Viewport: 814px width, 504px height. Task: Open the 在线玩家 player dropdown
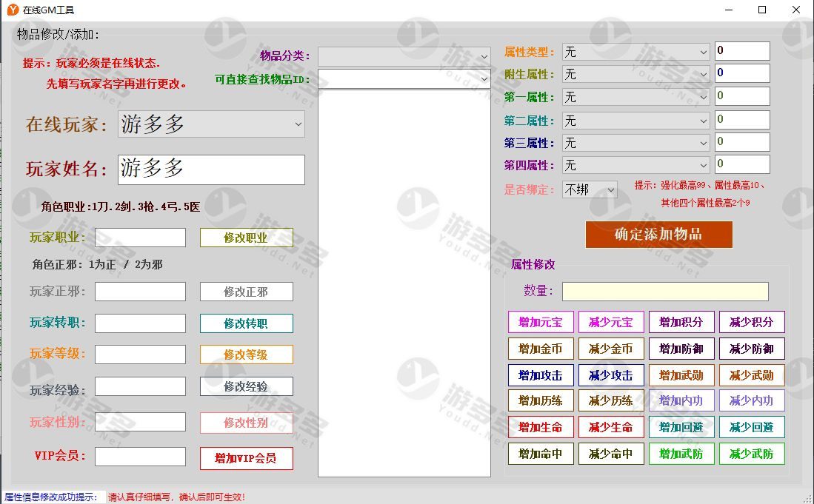(x=211, y=124)
